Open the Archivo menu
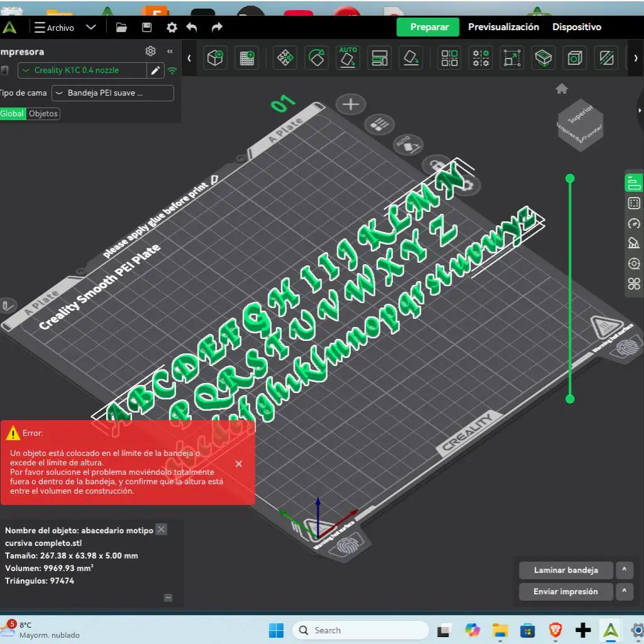 pyautogui.click(x=54, y=28)
